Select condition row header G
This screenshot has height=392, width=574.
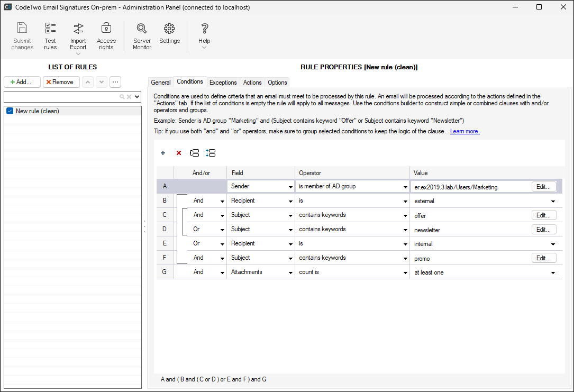click(x=165, y=272)
